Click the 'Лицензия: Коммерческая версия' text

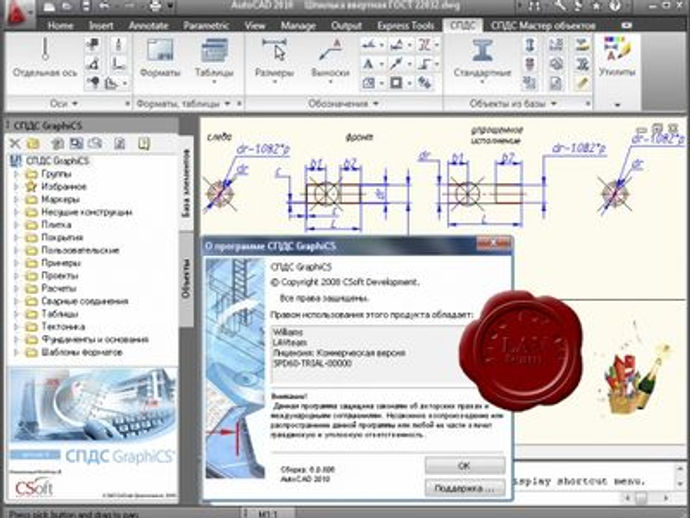pos(339,353)
